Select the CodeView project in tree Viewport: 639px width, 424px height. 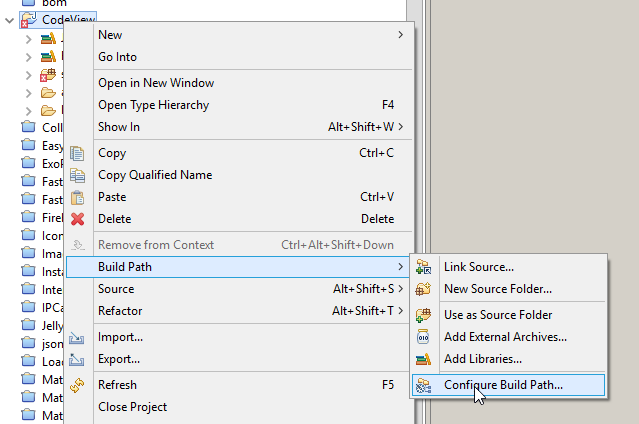(x=62, y=19)
